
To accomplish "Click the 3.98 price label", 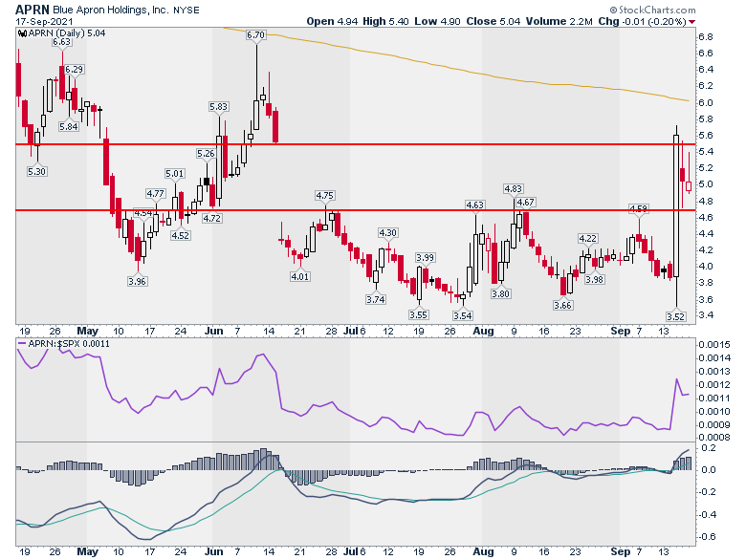I will point(594,280).
